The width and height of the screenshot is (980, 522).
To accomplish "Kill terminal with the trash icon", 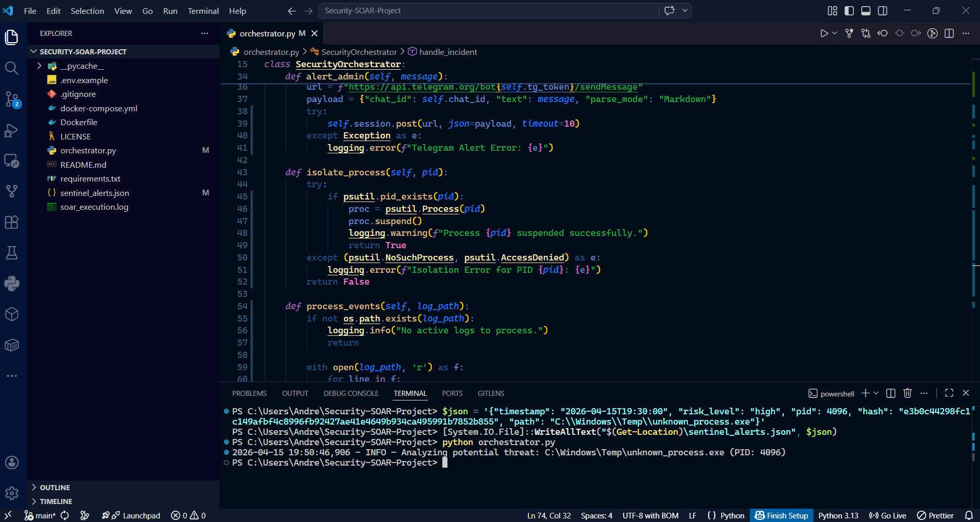I will click(907, 393).
